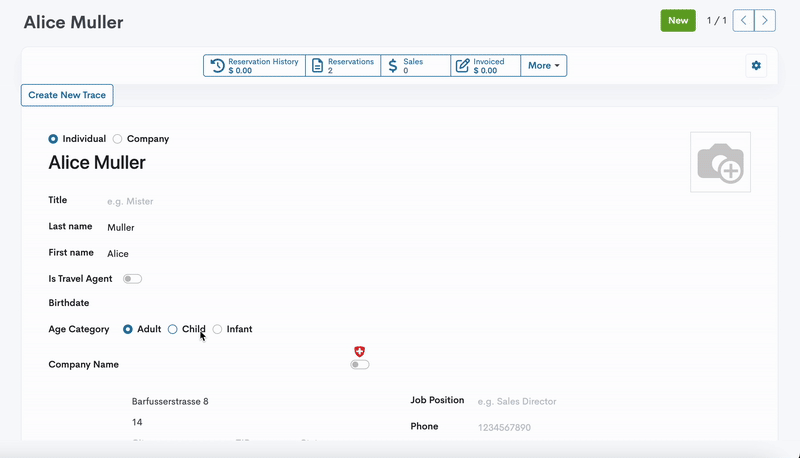Go to previous record arrow
This screenshot has width=800, height=458.
click(x=744, y=20)
